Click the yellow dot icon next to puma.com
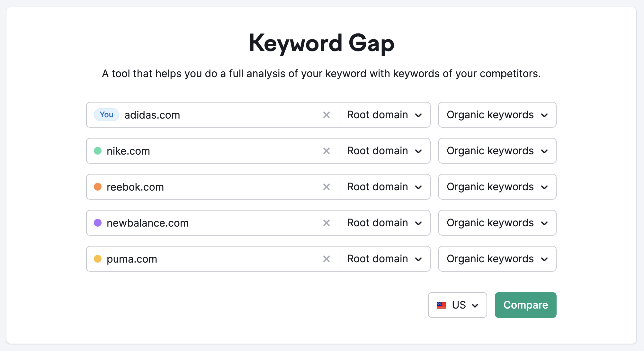This screenshot has width=644, height=351. coord(98,258)
